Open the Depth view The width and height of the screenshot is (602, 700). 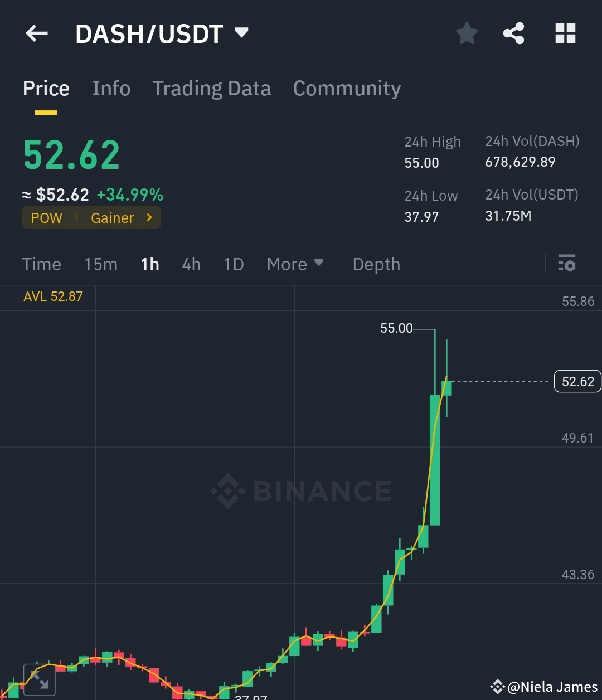tap(376, 264)
